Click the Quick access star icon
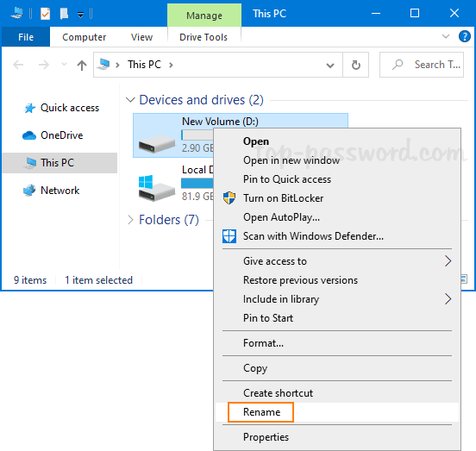This screenshot has height=451, width=476. pos(29,108)
